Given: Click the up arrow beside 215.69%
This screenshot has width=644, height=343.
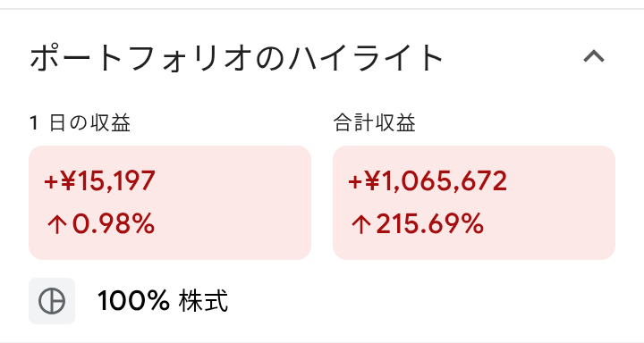Looking at the screenshot, I should [361, 224].
